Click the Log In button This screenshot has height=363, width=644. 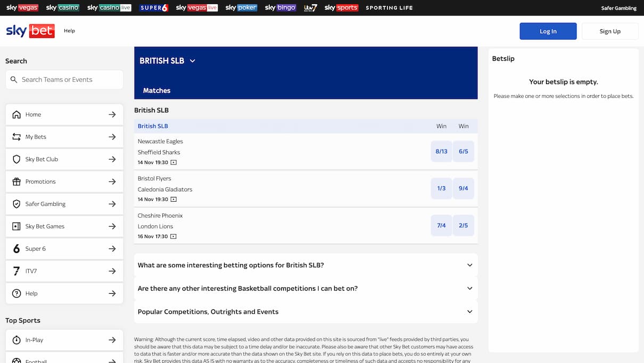[548, 31]
